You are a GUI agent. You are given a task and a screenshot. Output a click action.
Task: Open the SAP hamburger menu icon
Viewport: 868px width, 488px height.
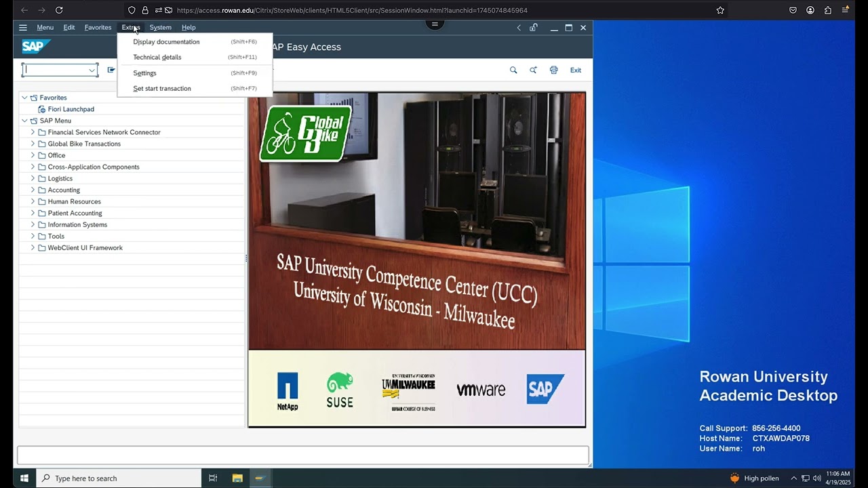pos(23,28)
